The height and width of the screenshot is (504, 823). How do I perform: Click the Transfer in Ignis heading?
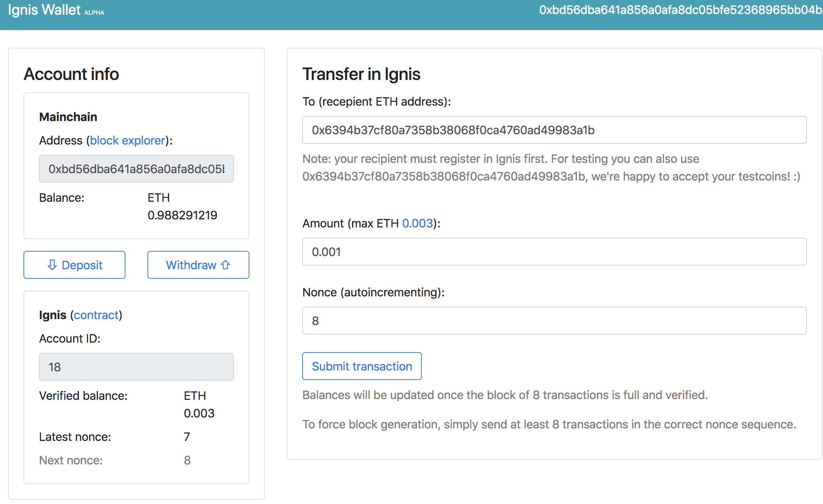[x=361, y=74]
